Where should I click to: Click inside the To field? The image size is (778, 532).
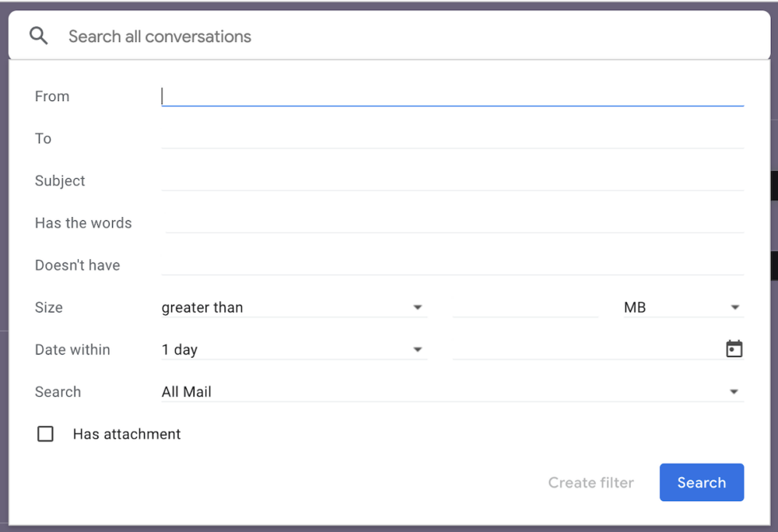pos(451,138)
